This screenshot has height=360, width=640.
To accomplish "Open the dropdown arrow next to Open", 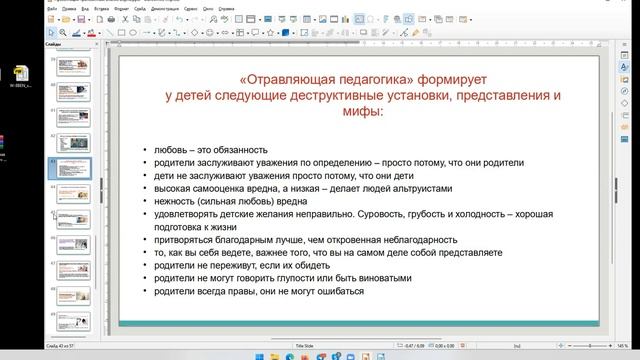I will 73,20.
